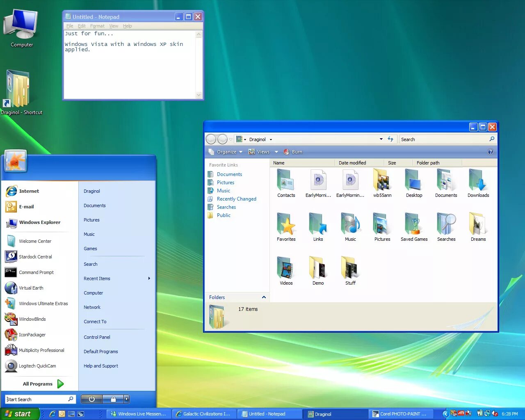Expand the Views dropdown arrow
The height and width of the screenshot is (420, 525).
276,152
